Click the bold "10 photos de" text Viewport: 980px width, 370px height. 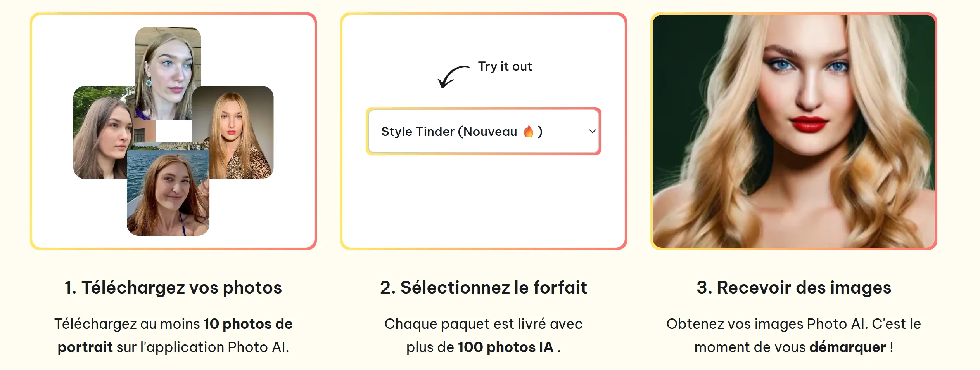(x=248, y=324)
